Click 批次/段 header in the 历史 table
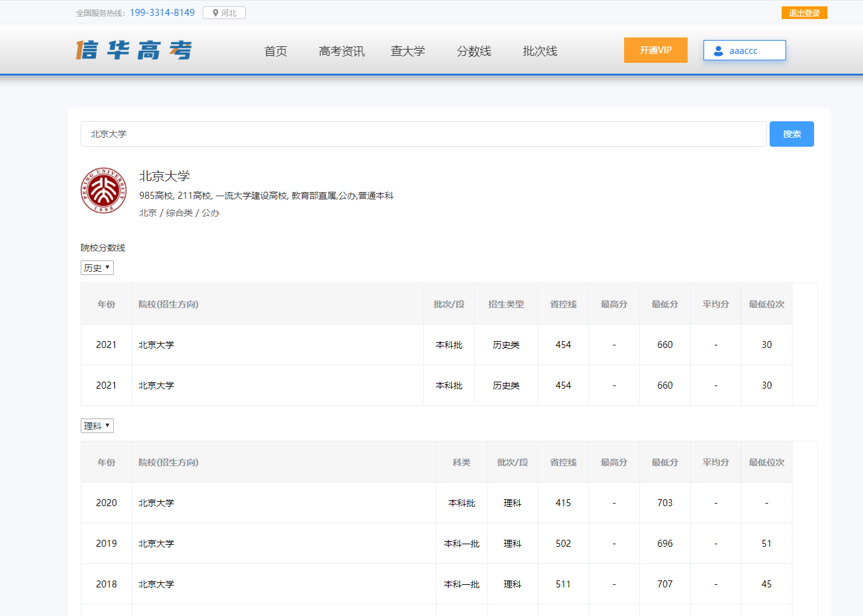This screenshot has width=863, height=616. coord(449,304)
